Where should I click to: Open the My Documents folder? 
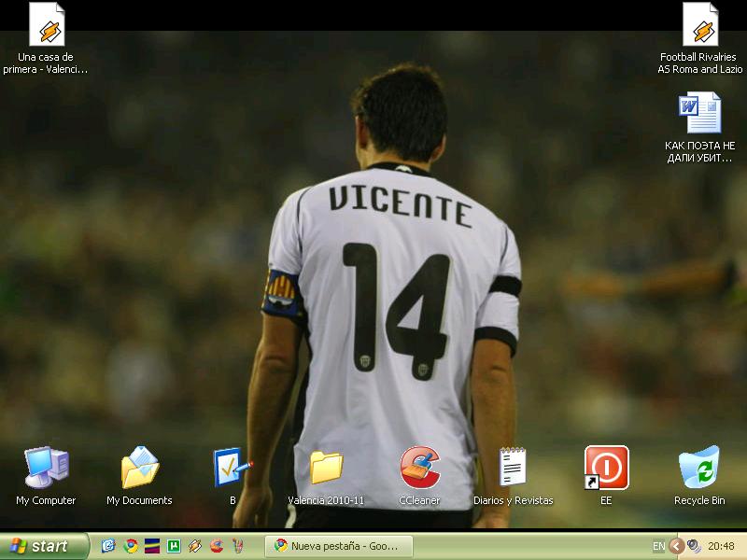[x=139, y=468]
